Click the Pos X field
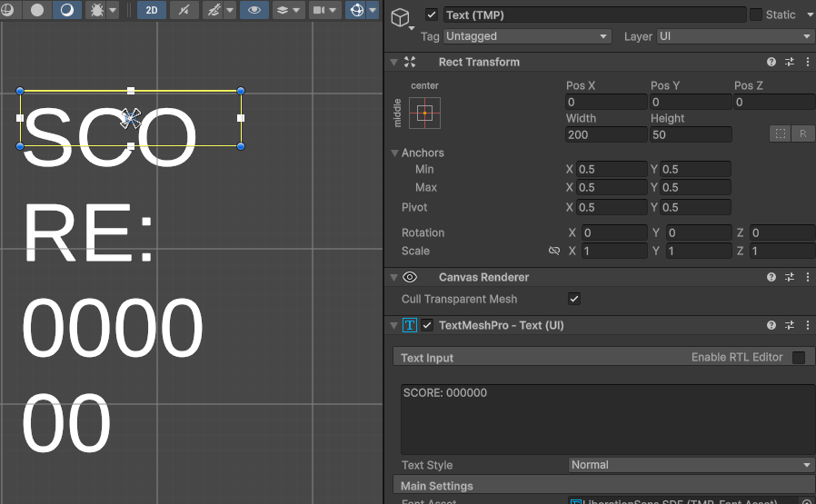This screenshot has width=816, height=504. pyautogui.click(x=606, y=102)
